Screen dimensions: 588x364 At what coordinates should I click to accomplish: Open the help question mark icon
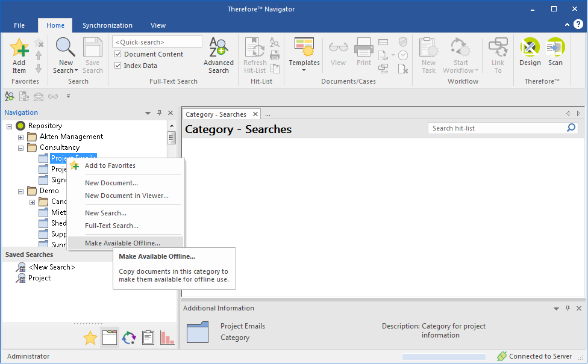point(578,25)
